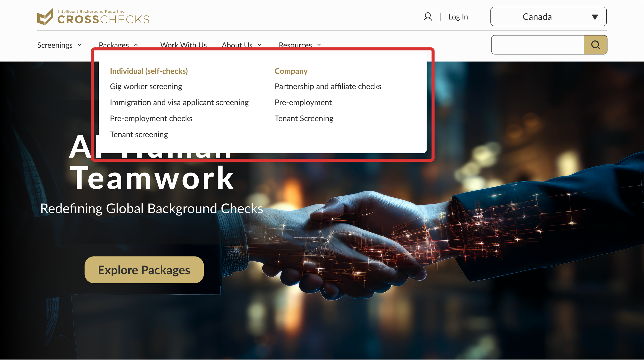Click the Individual (self-checks) heading
This screenshot has height=360, width=644.
(149, 71)
